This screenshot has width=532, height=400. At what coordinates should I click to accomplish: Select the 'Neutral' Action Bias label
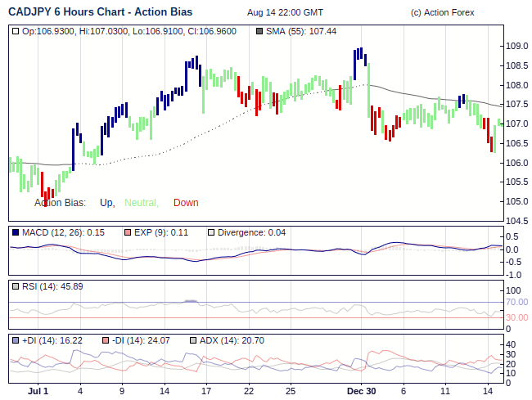(x=140, y=203)
